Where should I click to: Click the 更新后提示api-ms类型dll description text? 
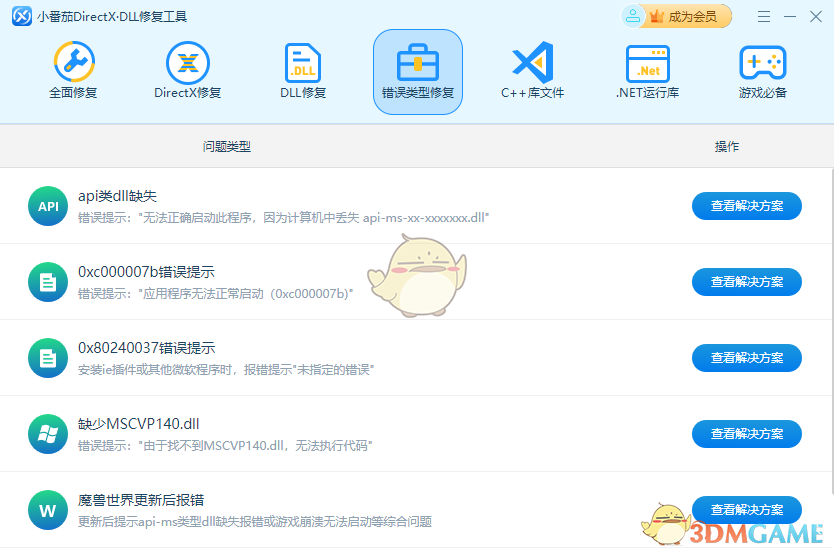(255, 522)
